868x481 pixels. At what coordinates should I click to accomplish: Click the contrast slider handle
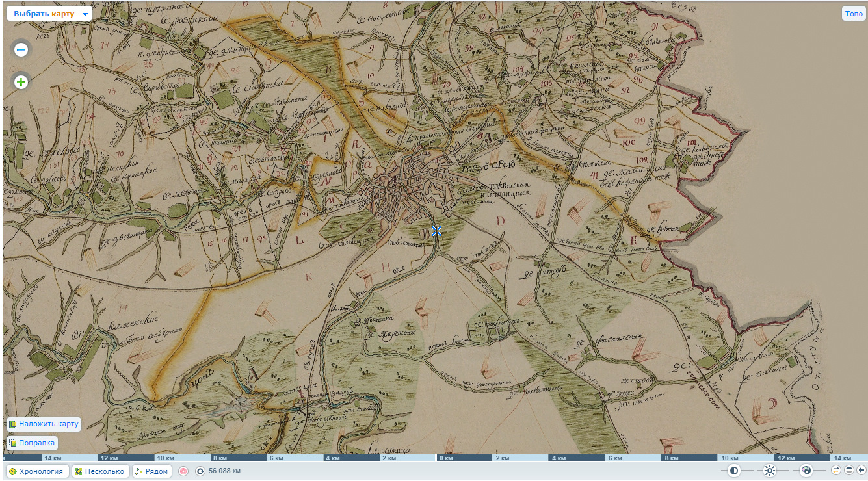[734, 471]
